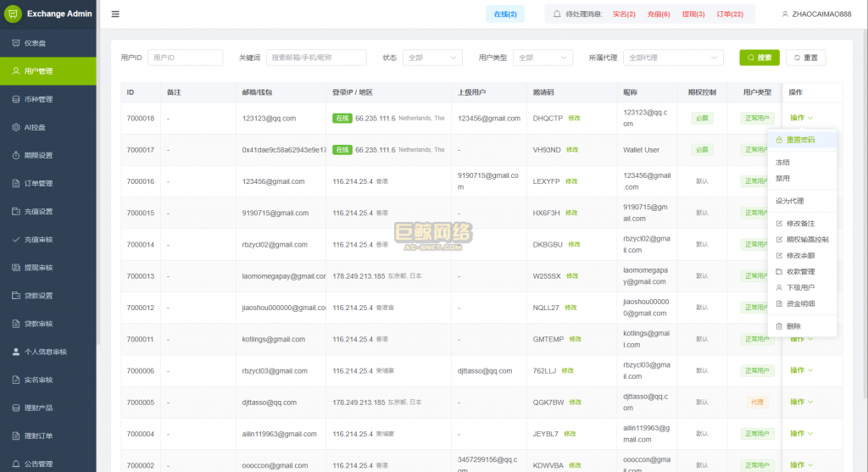Open the 状态 filter dropdown

[432, 58]
